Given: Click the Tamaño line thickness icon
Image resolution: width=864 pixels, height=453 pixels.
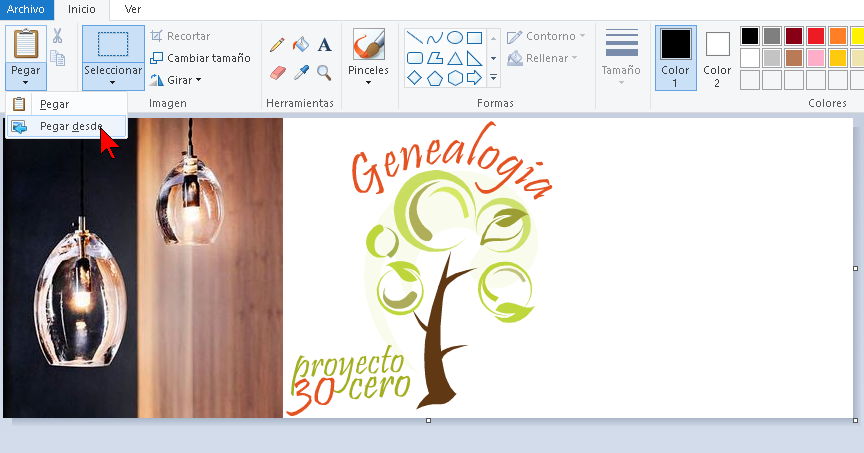Looking at the screenshot, I should (622, 43).
